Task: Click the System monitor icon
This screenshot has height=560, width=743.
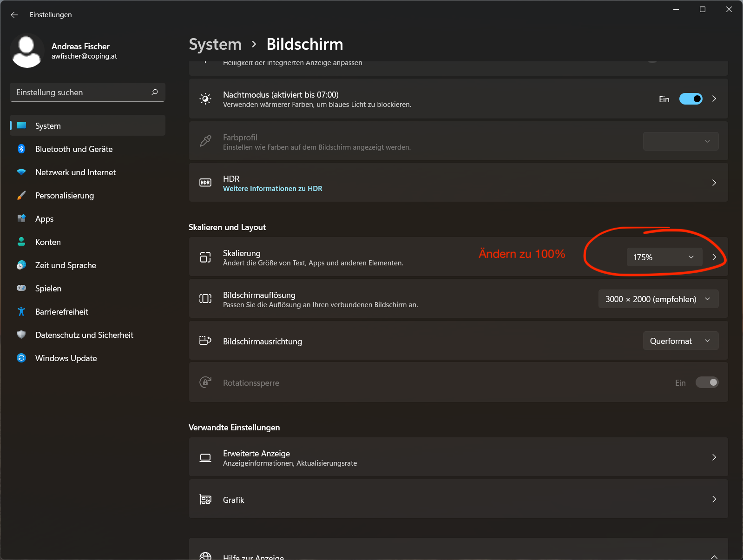Action: click(21, 125)
